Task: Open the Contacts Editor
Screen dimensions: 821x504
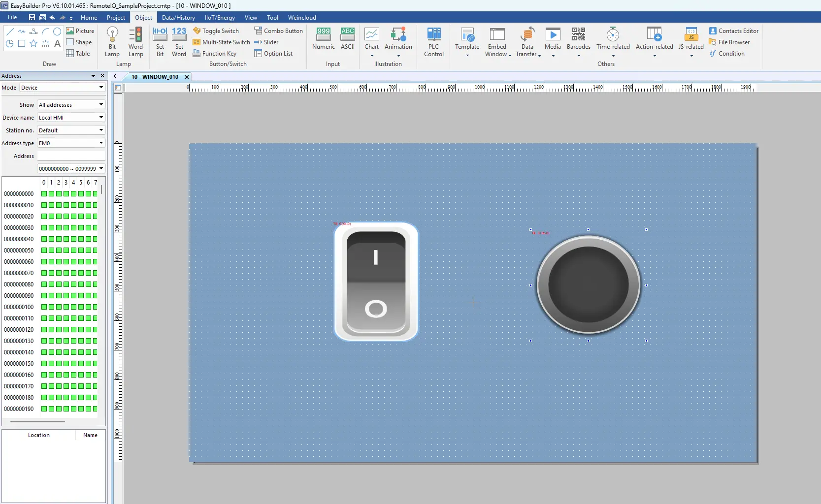Action: [x=734, y=31]
